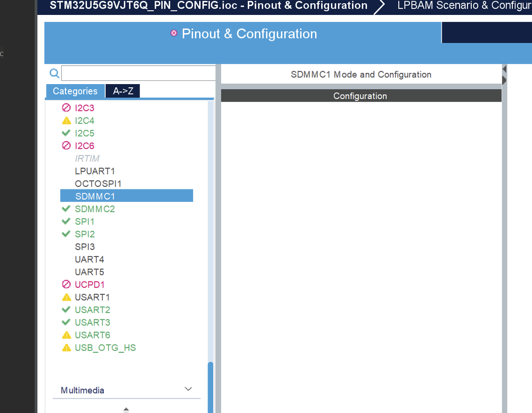Viewport: 532px width, 413px height.
Task: Click the SDMMC1 Mode and Configuration title
Action: (361, 75)
